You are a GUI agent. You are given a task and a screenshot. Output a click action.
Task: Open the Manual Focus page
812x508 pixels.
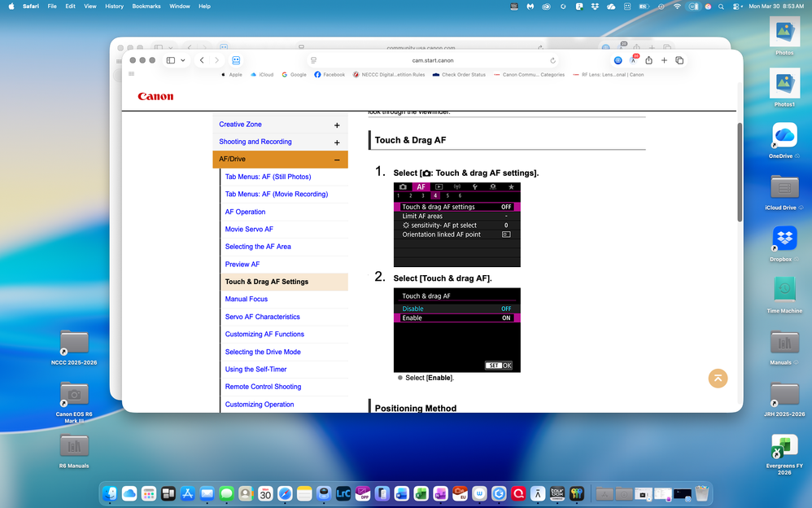(x=247, y=299)
